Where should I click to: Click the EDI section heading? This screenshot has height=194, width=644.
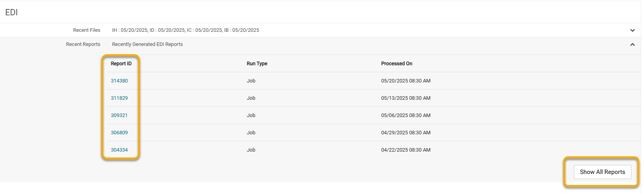(11, 13)
